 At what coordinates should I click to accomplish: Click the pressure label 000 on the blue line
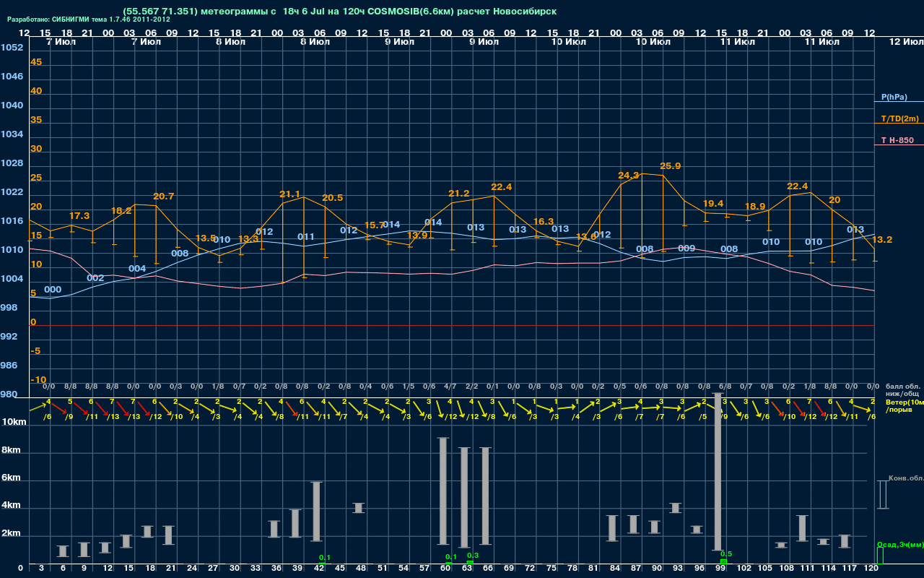[x=53, y=290]
